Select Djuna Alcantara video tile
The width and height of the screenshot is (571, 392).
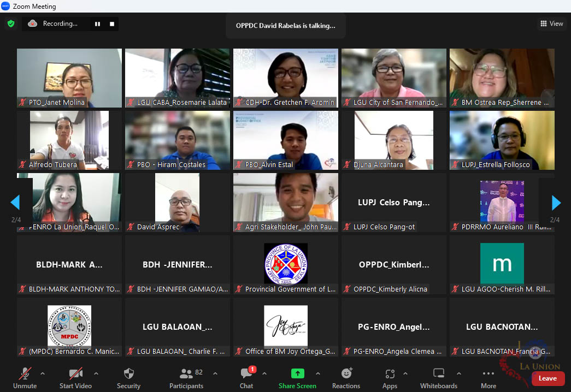point(394,140)
